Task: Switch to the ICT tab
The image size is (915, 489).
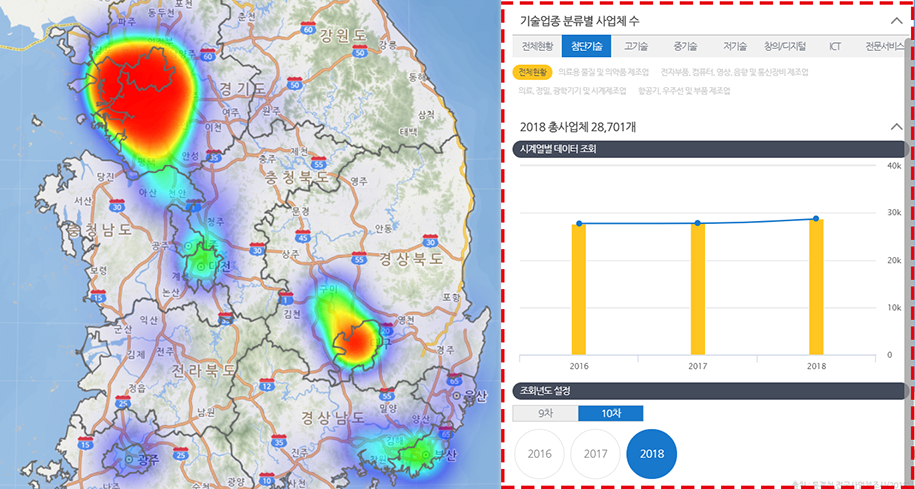Action: coord(834,46)
